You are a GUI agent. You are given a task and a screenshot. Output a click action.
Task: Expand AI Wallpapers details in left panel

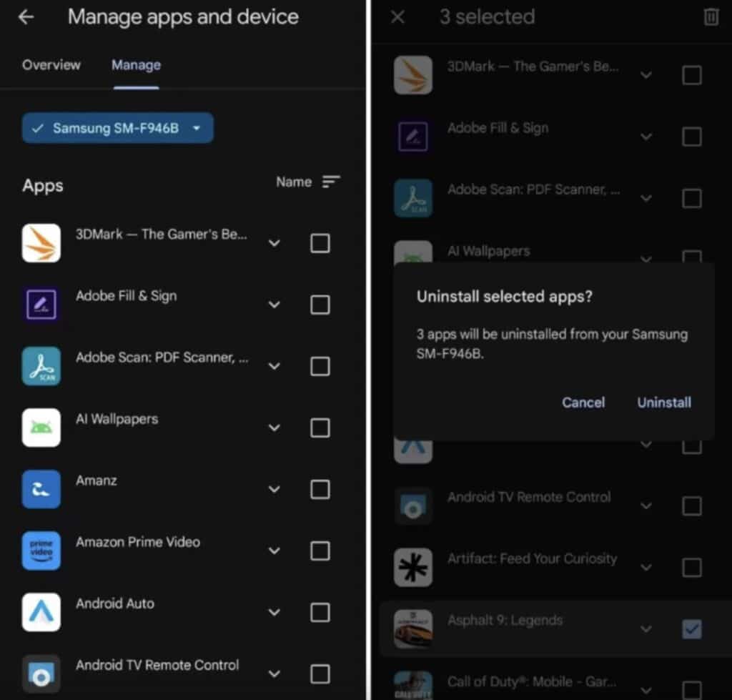(x=274, y=428)
